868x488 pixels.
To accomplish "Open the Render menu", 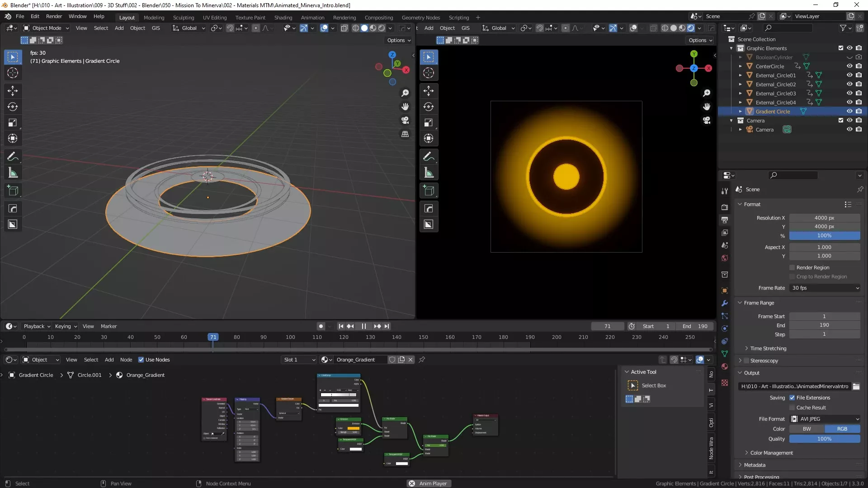I will 54,16.
